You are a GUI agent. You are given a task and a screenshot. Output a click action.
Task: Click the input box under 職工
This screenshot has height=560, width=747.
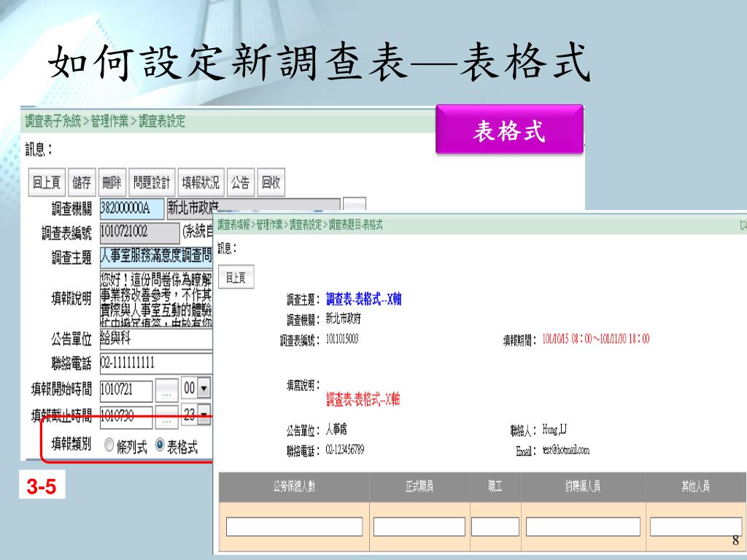point(495,527)
